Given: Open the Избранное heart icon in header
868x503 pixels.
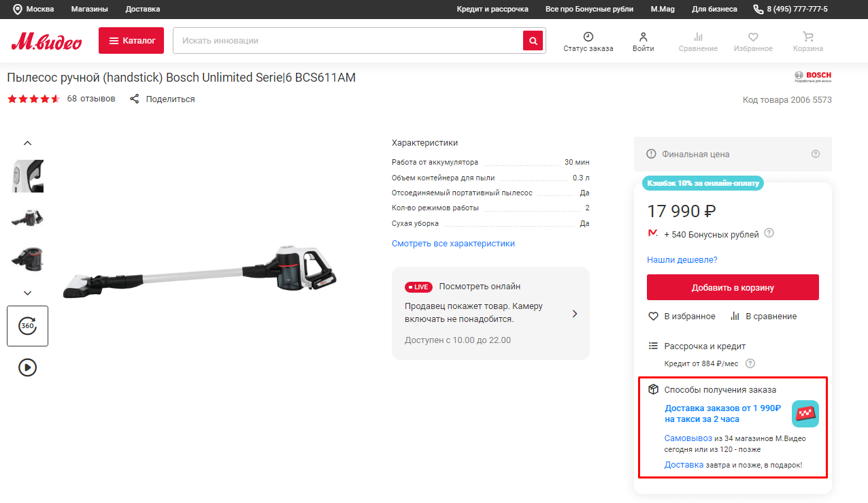Looking at the screenshot, I should coord(753,37).
